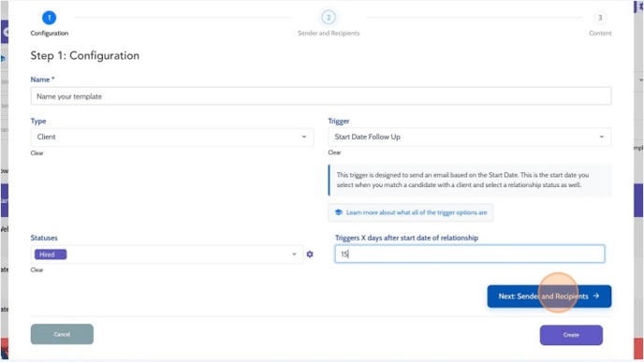The image size is (644, 362).
Task: Go to the Sender and Recipients step label
Action: coord(329,34)
